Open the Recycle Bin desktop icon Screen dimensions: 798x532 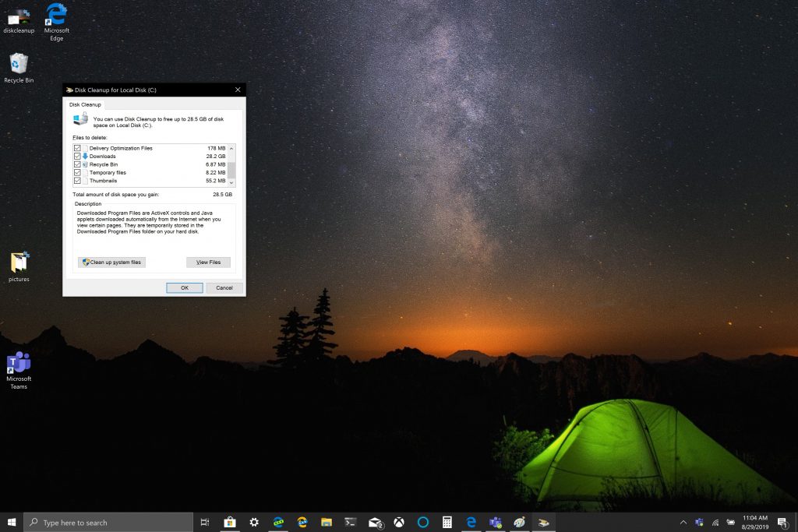19,64
